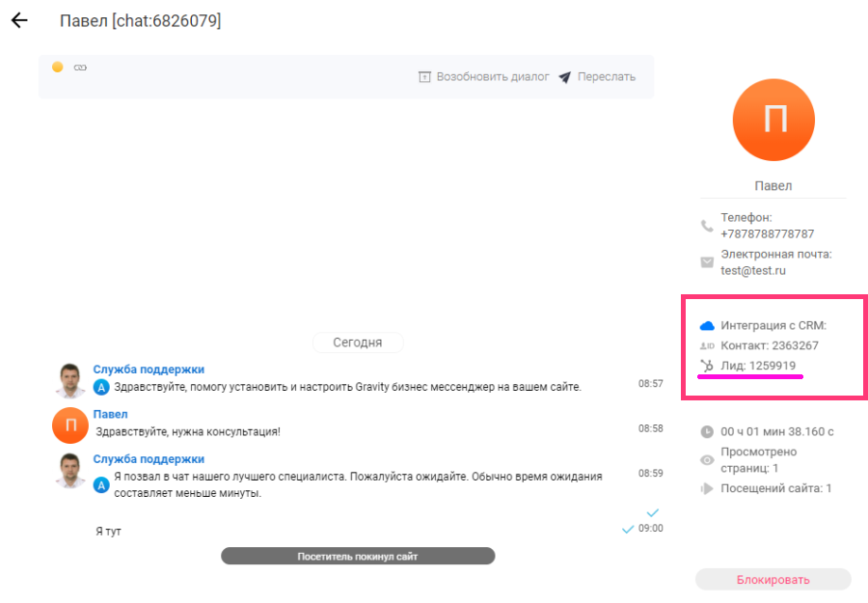Click the support agent photo at 08:57
Image resolution: width=868 pixels, height=603 pixels.
(x=69, y=380)
